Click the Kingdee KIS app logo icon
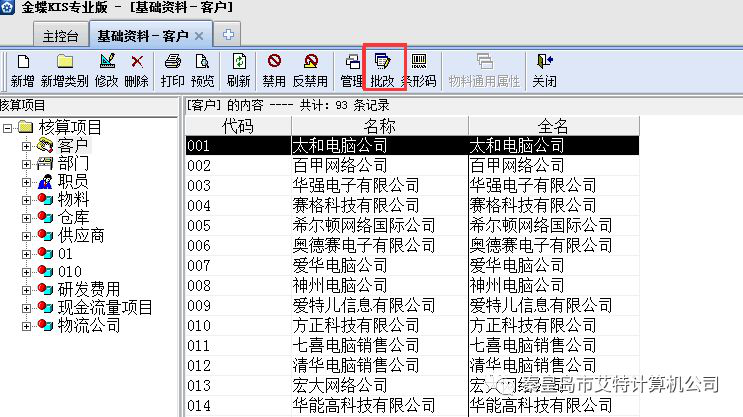743x417 pixels. (7, 7)
